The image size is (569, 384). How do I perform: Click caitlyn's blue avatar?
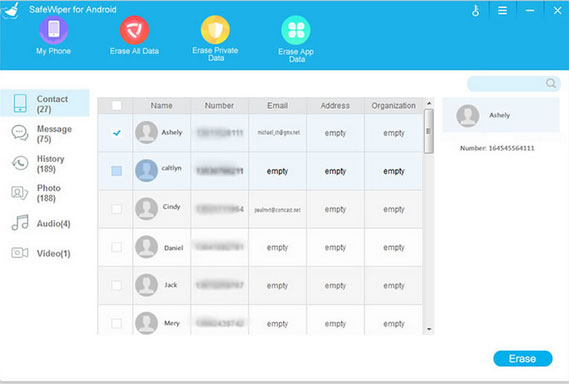point(146,171)
